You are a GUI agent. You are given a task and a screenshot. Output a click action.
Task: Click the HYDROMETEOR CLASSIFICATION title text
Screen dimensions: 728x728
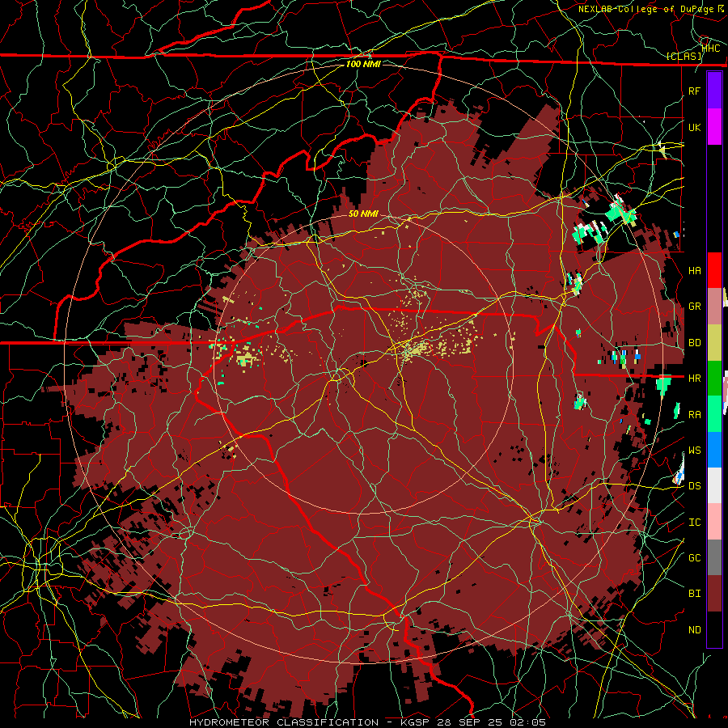[x=284, y=722]
